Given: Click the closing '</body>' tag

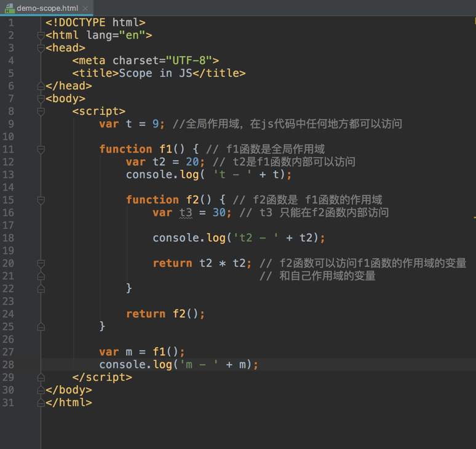Looking at the screenshot, I should [69, 390].
